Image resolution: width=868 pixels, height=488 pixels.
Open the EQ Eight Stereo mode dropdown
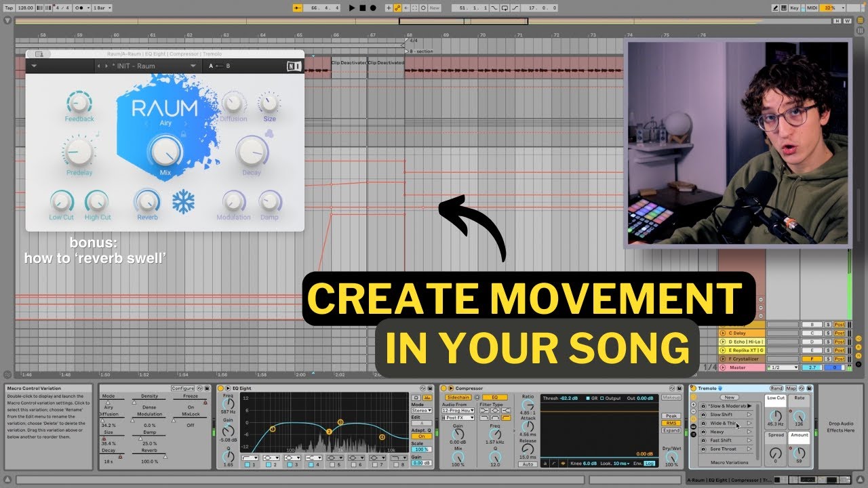point(422,411)
